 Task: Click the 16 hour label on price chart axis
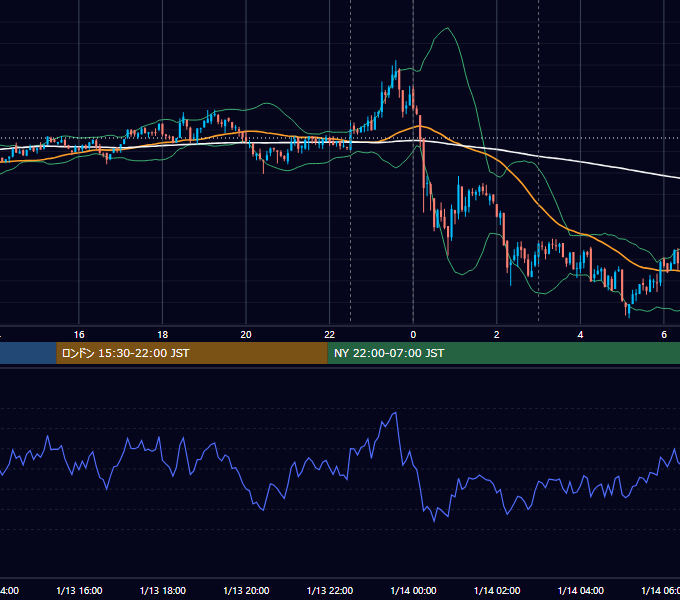tap(79, 335)
